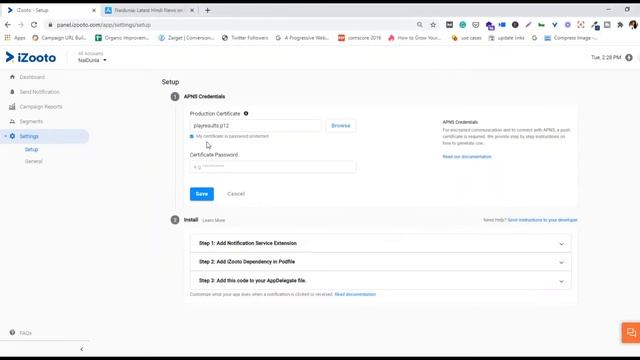
Task: Click the Cancel button
Action: (x=236, y=194)
